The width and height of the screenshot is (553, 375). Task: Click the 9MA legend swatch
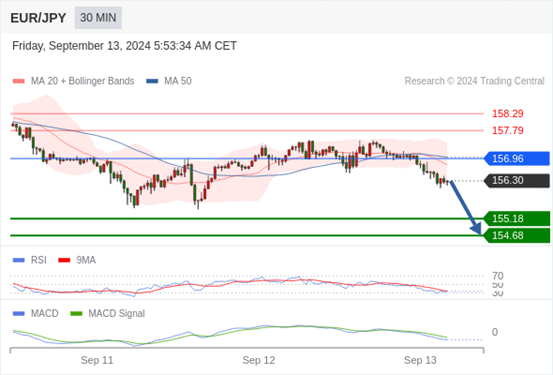coord(64,260)
